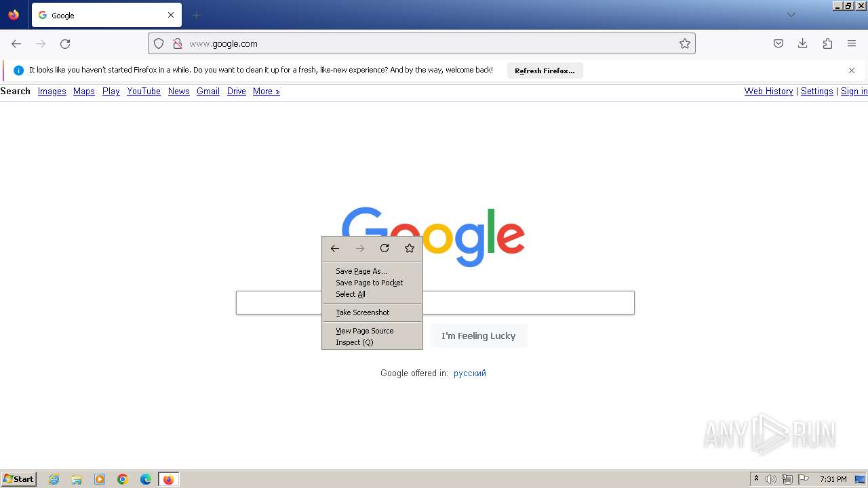Viewport: 868px width, 488px height.
Task: Open the YouTube link
Action: (144, 91)
